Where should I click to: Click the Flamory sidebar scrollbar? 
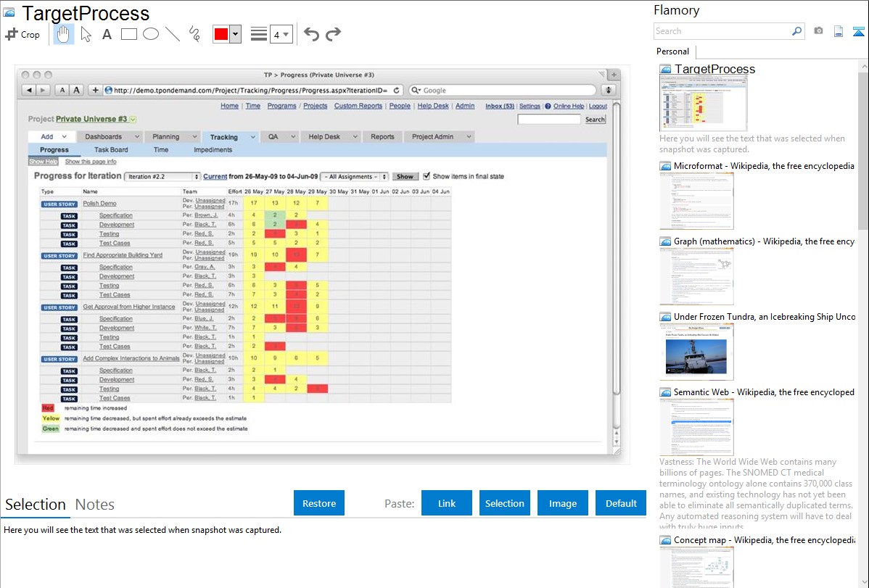pyautogui.click(x=863, y=149)
